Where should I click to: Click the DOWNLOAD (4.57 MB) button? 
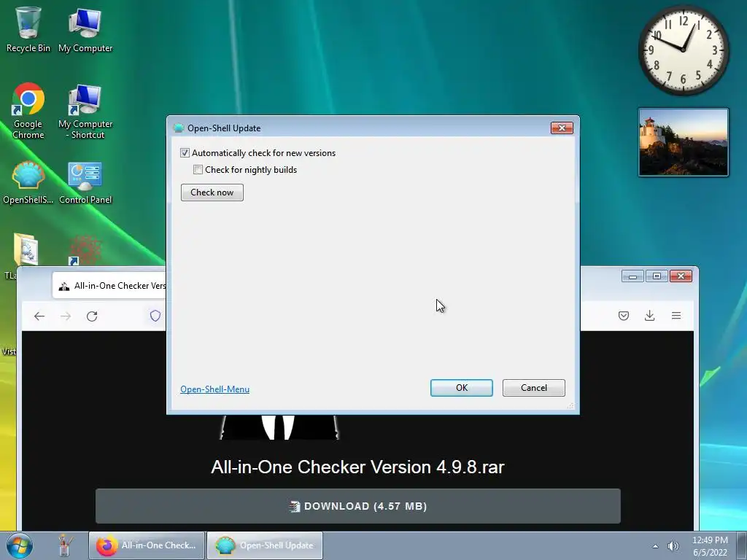pos(357,506)
